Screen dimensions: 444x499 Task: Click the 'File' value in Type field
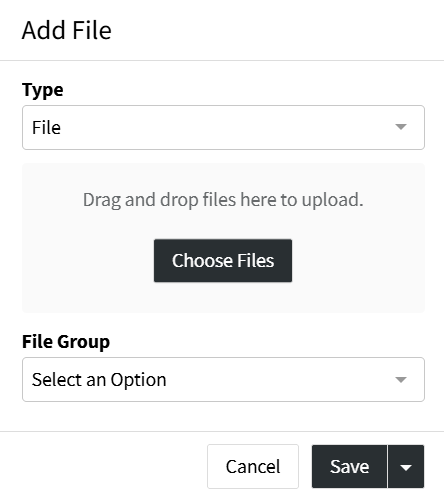click(x=46, y=128)
